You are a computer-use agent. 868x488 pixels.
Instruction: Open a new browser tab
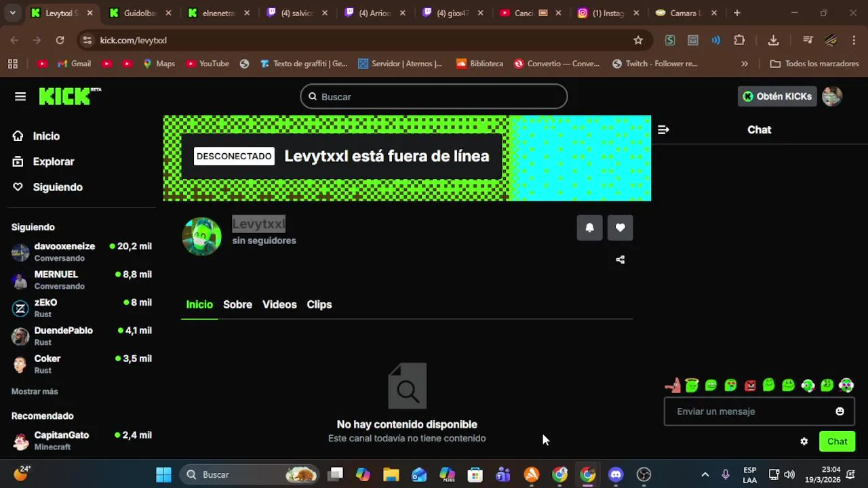(x=736, y=13)
